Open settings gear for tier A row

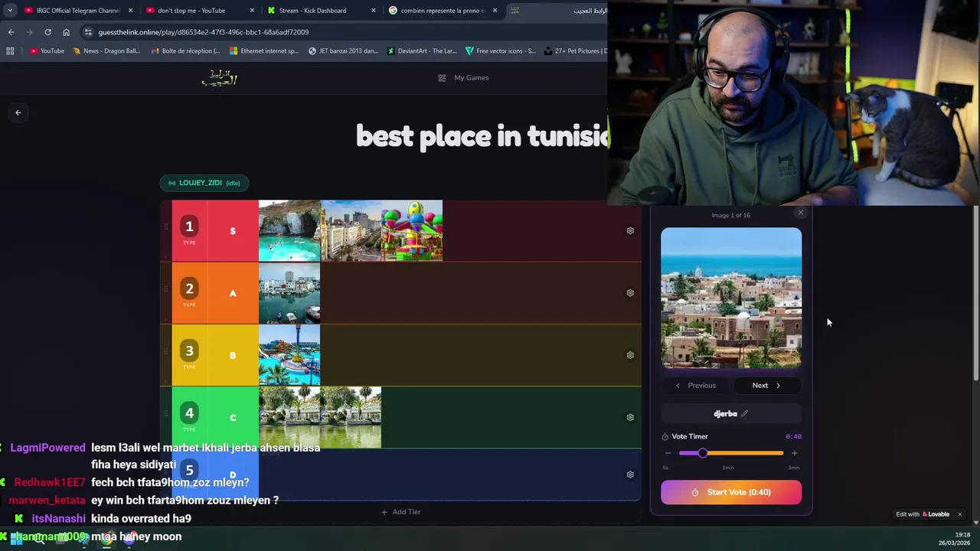pyautogui.click(x=630, y=293)
